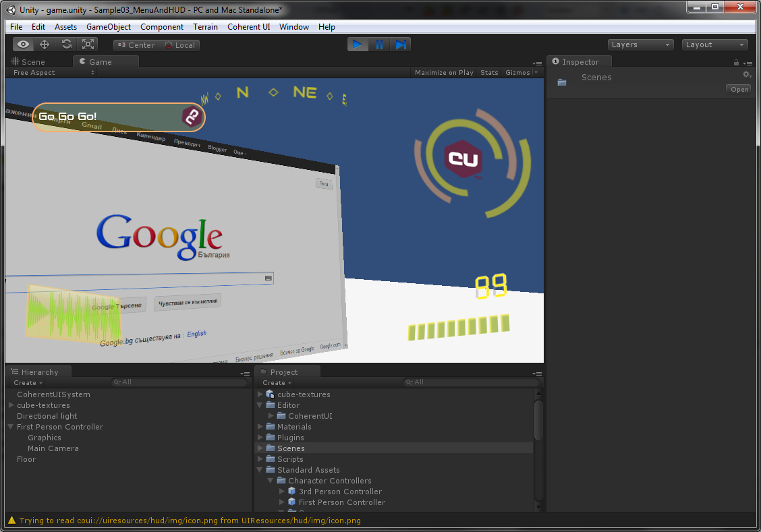Expand the Plugins folder
Screen dimensions: 761x532
pos(260,438)
